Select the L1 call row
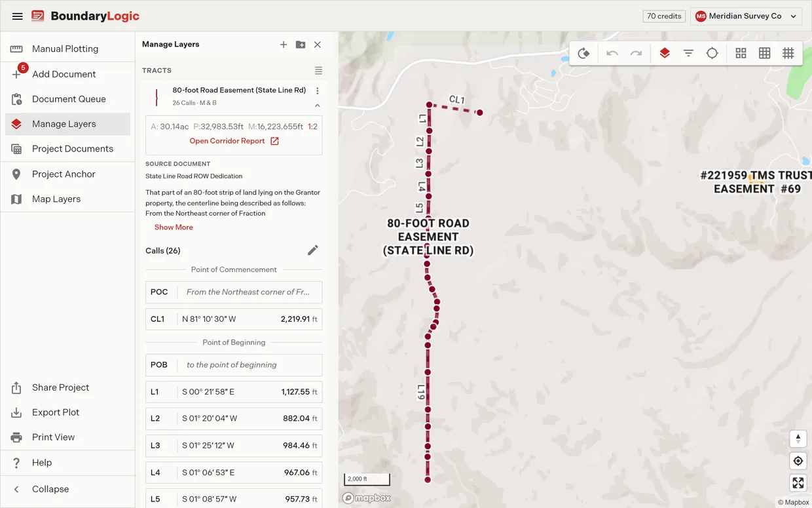Viewport: 812px width, 508px height. point(234,392)
